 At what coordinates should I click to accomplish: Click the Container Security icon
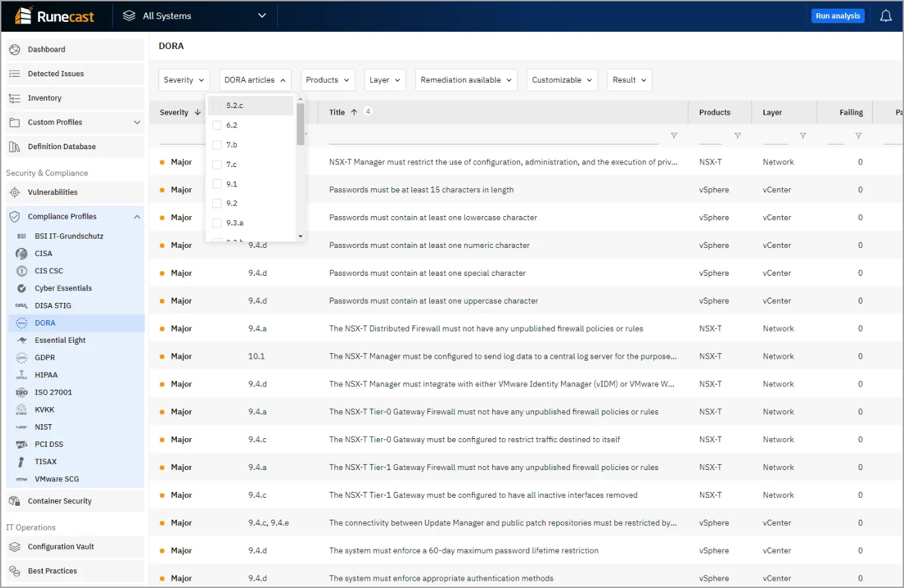(x=15, y=501)
